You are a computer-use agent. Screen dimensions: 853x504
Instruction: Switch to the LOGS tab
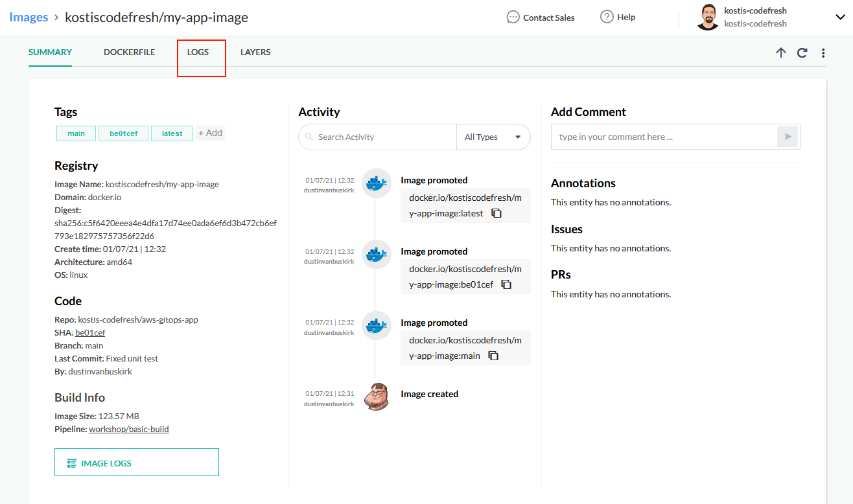(198, 52)
